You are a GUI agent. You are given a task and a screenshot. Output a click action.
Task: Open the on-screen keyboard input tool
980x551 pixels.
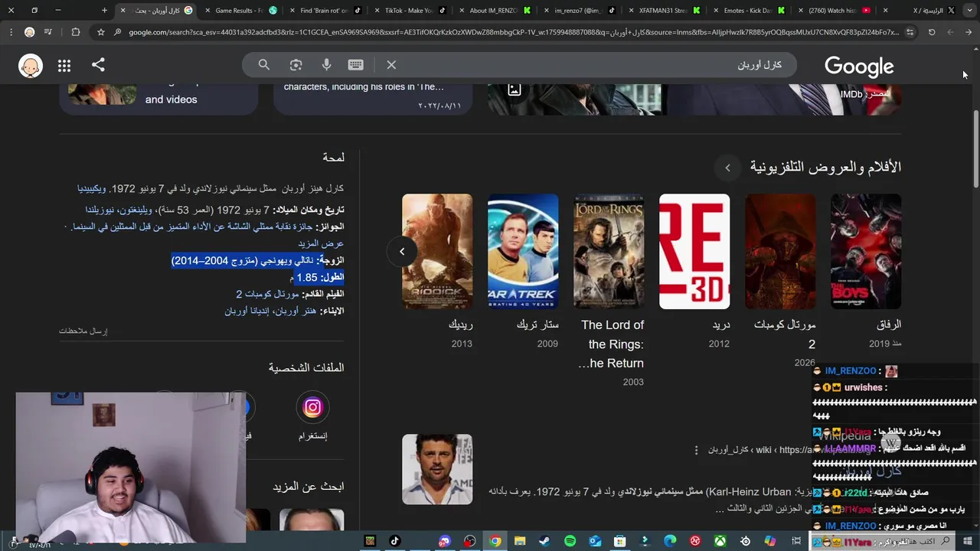355,65
